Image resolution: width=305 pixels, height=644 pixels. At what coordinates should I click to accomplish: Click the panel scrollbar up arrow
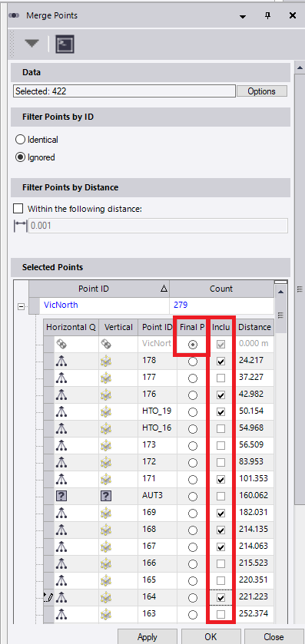click(x=300, y=68)
